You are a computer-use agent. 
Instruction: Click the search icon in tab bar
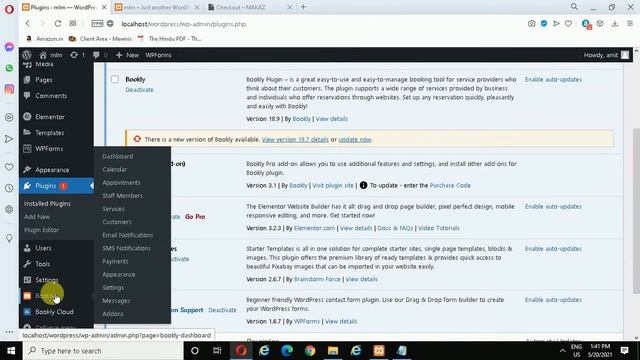[x=574, y=7]
